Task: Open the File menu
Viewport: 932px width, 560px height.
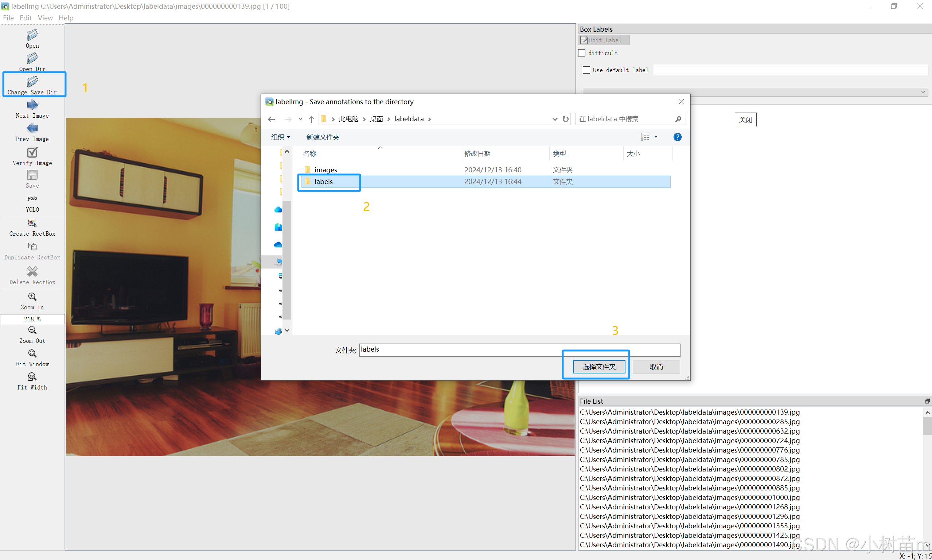Action: pos(8,18)
